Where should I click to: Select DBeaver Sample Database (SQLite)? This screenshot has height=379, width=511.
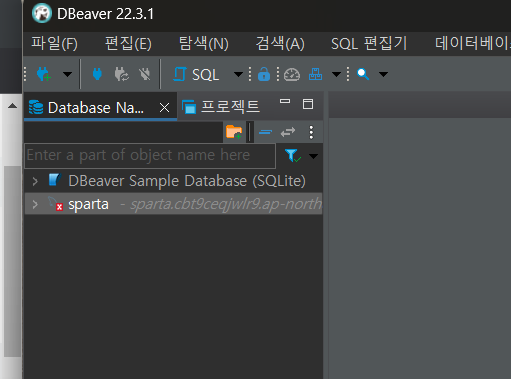coord(187,181)
